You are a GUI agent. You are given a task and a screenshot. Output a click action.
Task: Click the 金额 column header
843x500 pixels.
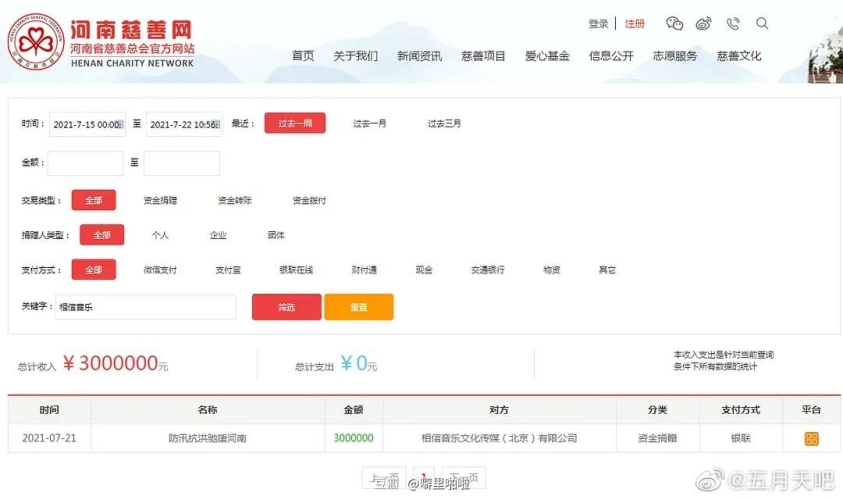pos(353,410)
